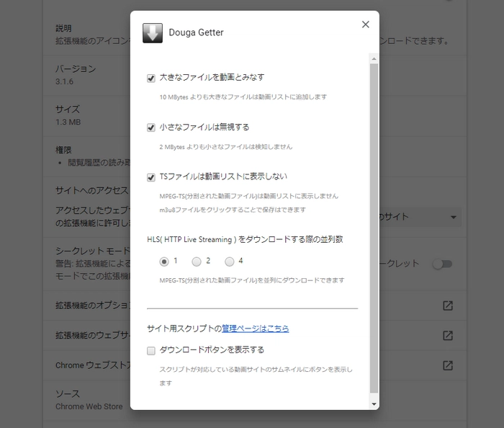
Task: Click the dialog scrollbar down arrow
Action: (373, 404)
